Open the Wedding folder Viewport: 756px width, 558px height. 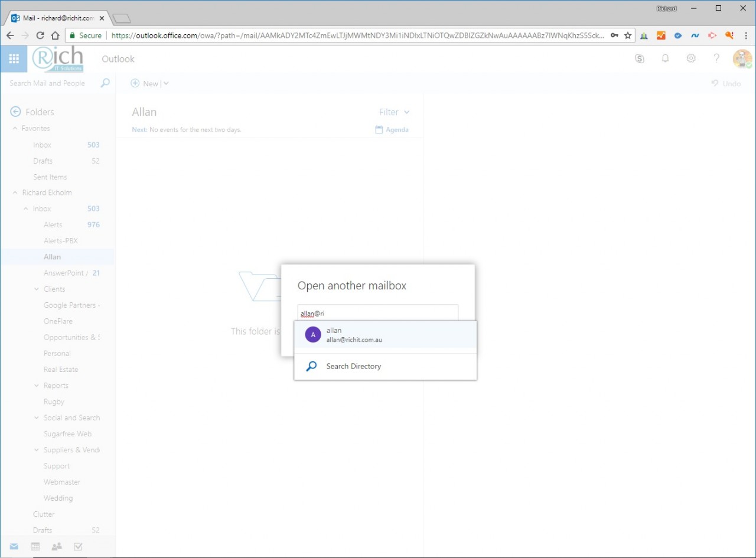[x=57, y=498]
